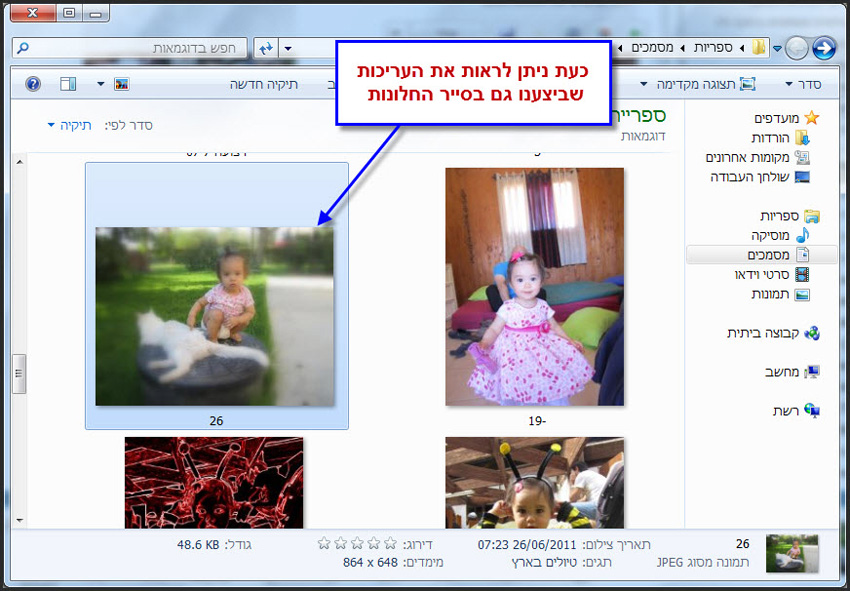
Task: Click the Forward navigation arrow button
Action: point(797,48)
